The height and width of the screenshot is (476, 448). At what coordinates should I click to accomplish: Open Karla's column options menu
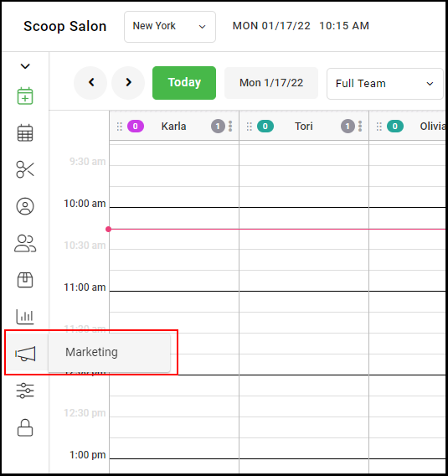pos(230,127)
